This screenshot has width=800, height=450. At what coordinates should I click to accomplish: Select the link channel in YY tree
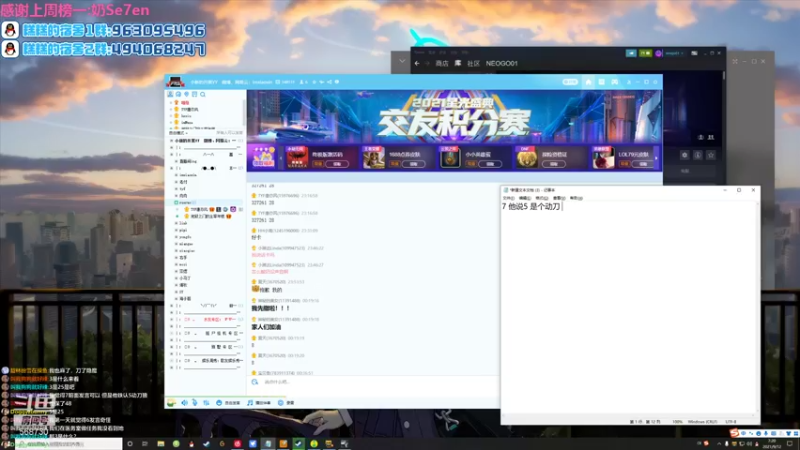[183, 223]
